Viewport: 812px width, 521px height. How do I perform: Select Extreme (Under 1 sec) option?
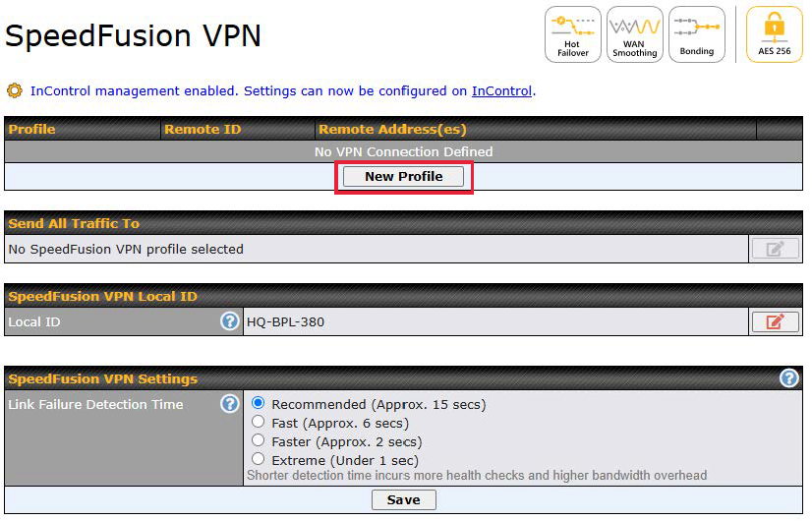258,459
